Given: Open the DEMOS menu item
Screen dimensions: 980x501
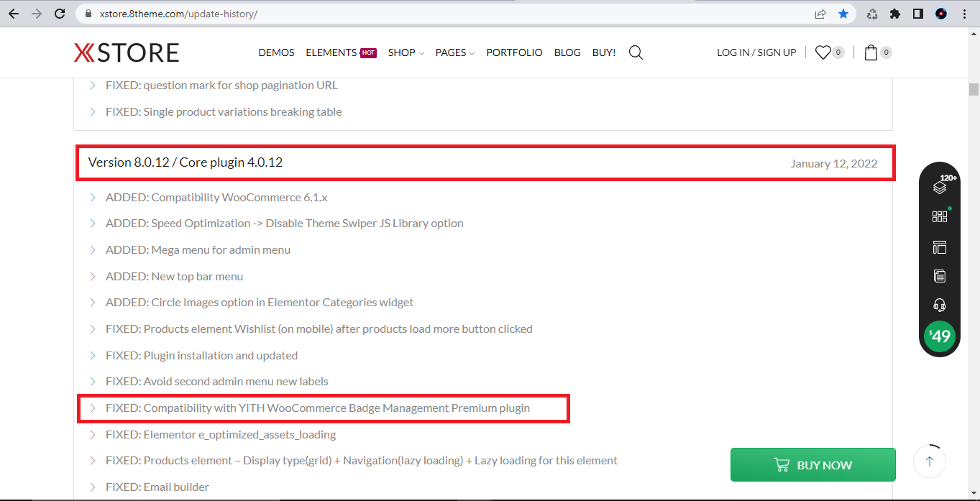Looking at the screenshot, I should (x=276, y=52).
